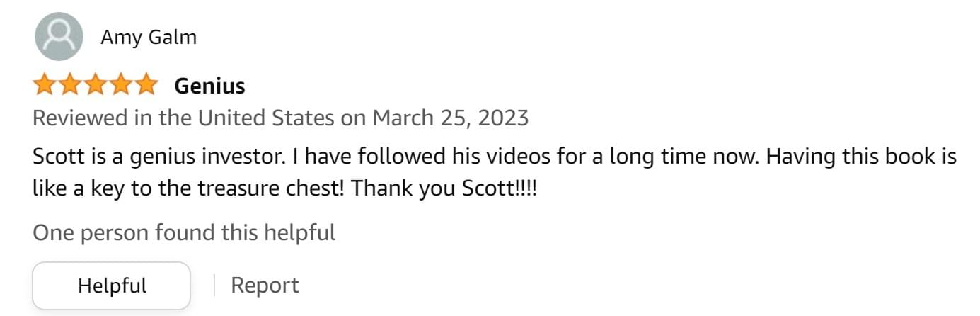
Task: Click the first orange rating star
Action: click(x=45, y=86)
